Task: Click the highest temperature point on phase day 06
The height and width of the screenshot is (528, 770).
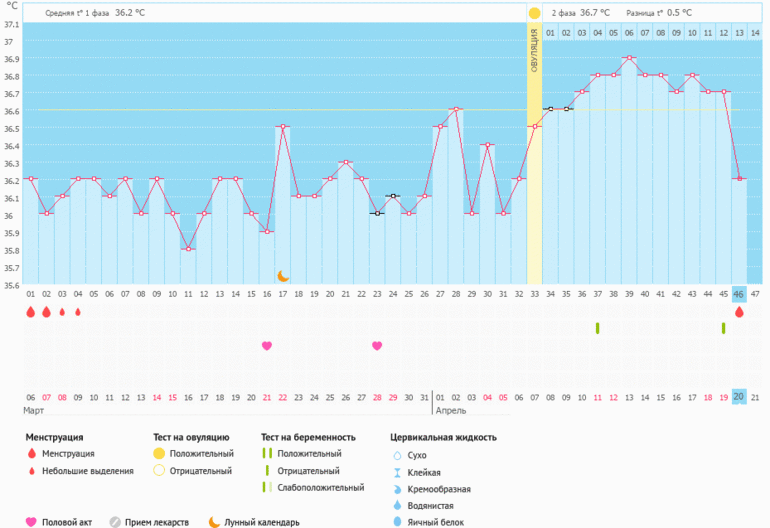Action: point(629,58)
